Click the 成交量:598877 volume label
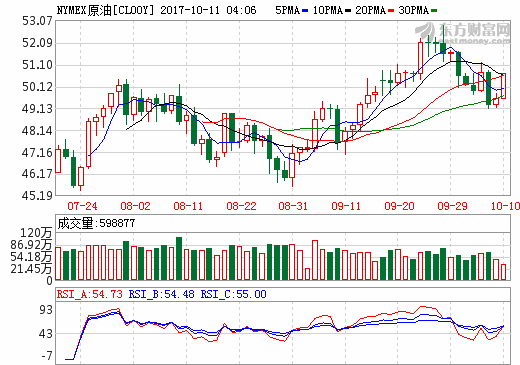This screenshot has width=520, height=365. (96, 223)
